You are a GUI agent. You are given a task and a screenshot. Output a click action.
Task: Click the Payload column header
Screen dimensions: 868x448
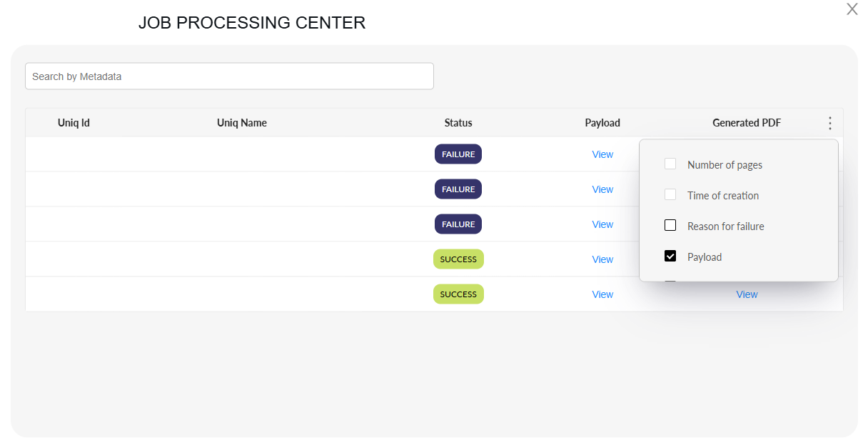click(x=602, y=123)
